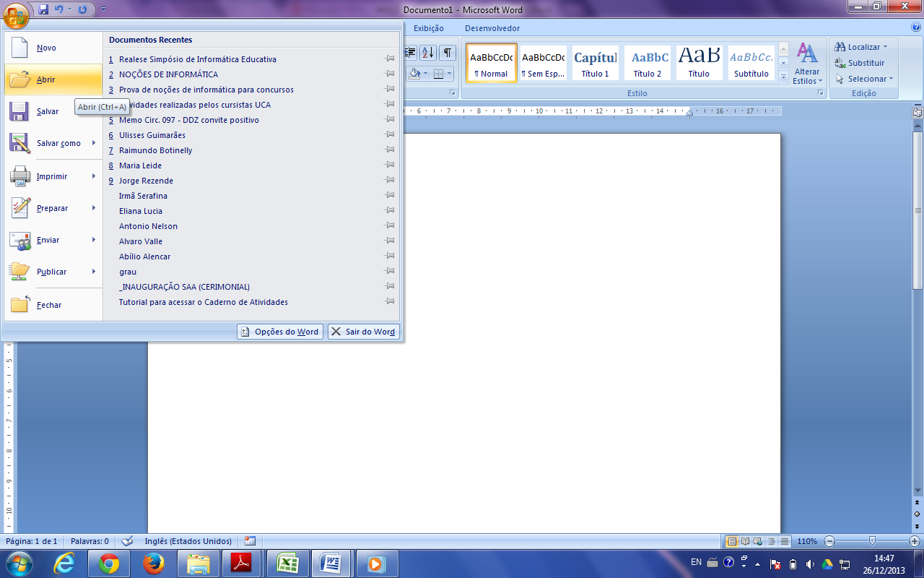
Task: Click the Opções do Word button
Action: (x=280, y=332)
